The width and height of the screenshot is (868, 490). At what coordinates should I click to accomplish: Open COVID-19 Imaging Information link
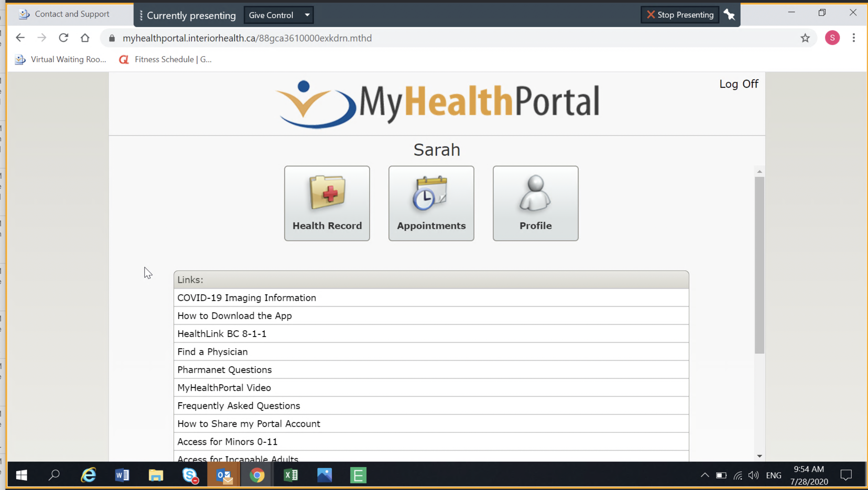click(247, 298)
